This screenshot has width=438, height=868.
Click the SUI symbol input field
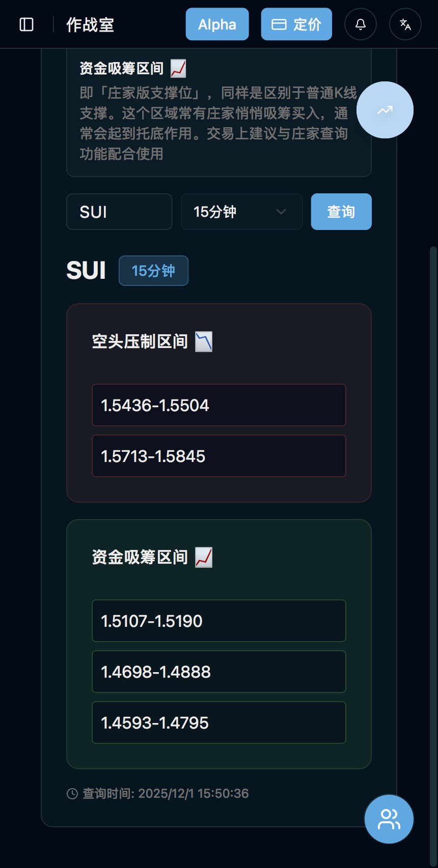(x=119, y=212)
